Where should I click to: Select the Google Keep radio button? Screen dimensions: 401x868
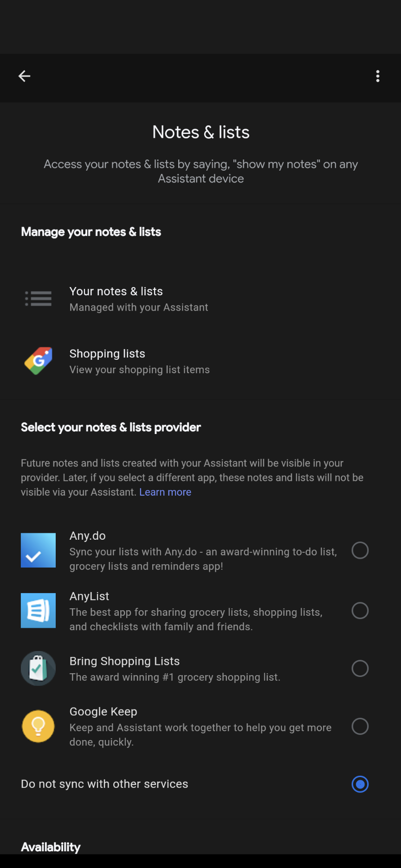[x=360, y=726]
